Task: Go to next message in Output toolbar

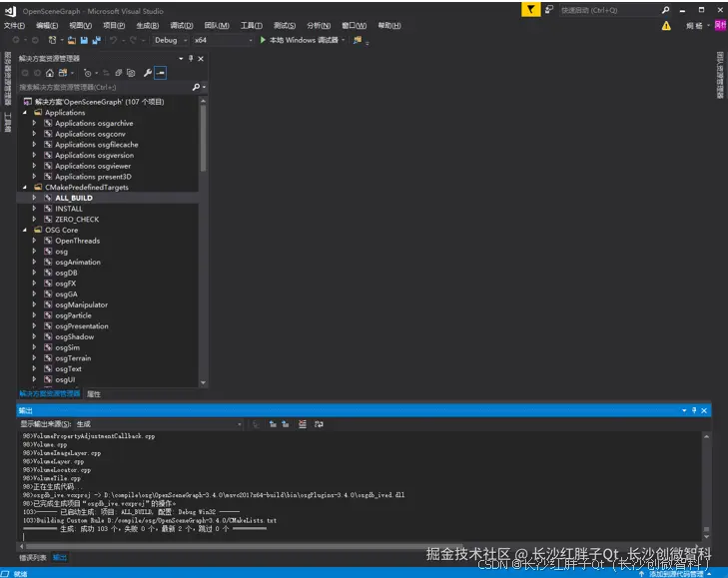Action: click(x=285, y=424)
